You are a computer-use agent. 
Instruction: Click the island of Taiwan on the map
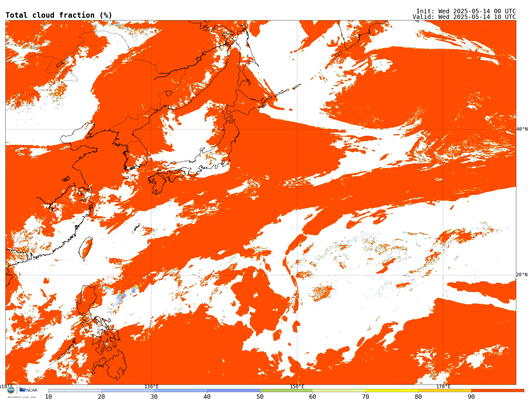[x=85, y=248]
